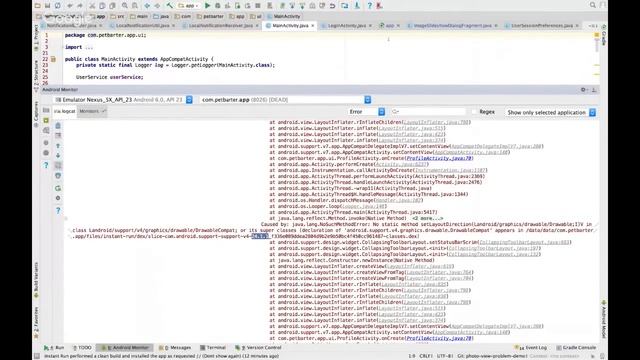This screenshot has width=640, height=360.
Task: Click the Restart logcat green icon
Action: (x=58, y=188)
